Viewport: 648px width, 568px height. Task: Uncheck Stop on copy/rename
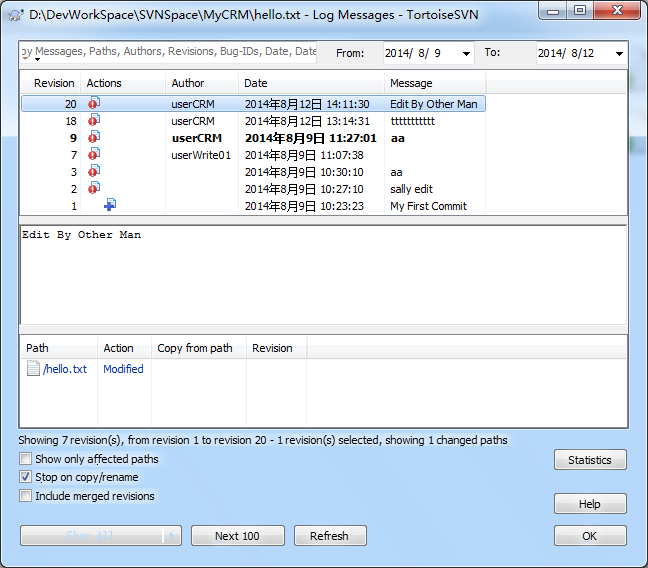pos(26,477)
